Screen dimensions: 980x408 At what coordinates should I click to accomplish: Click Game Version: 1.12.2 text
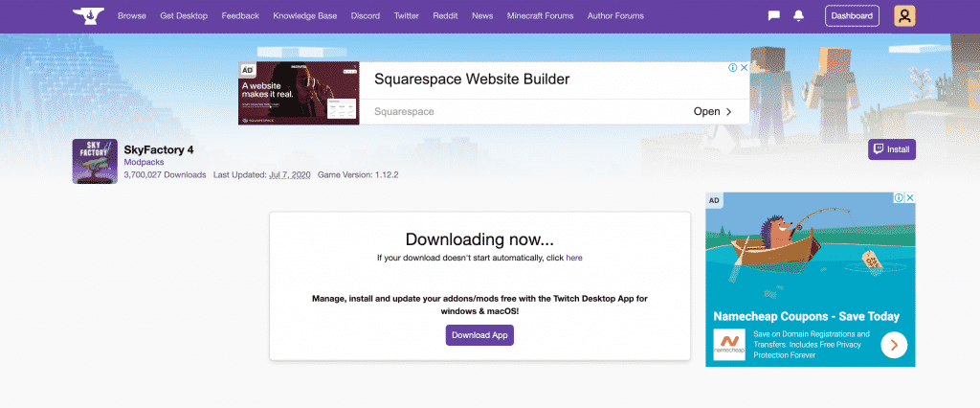point(358,174)
